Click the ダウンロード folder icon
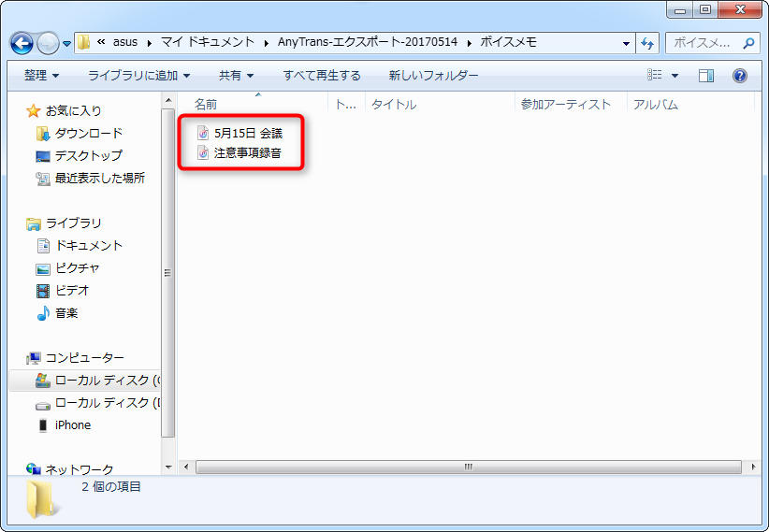 pos(43,134)
